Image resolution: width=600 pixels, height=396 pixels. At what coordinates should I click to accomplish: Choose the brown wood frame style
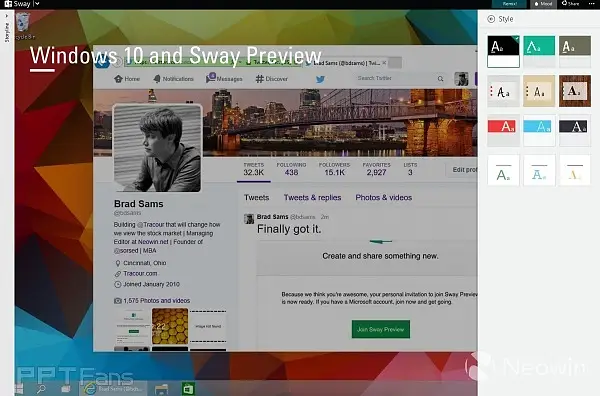[575, 91]
